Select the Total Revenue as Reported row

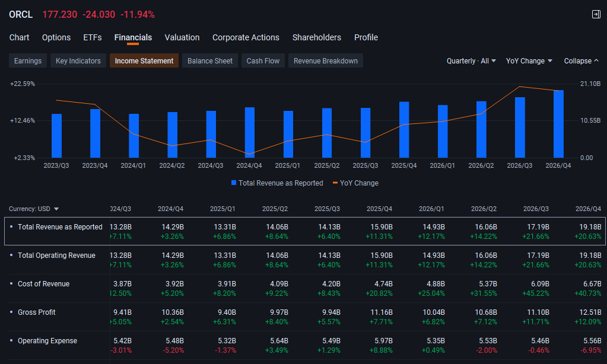coord(304,231)
